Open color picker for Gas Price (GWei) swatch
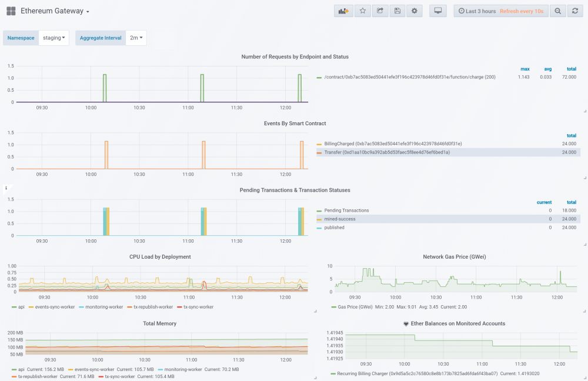 (333, 307)
